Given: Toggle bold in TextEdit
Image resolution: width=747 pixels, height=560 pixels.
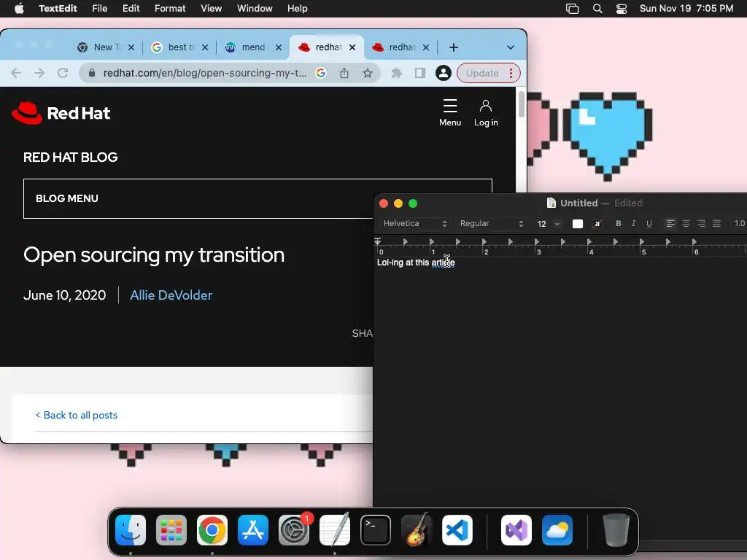Looking at the screenshot, I should pyautogui.click(x=619, y=223).
